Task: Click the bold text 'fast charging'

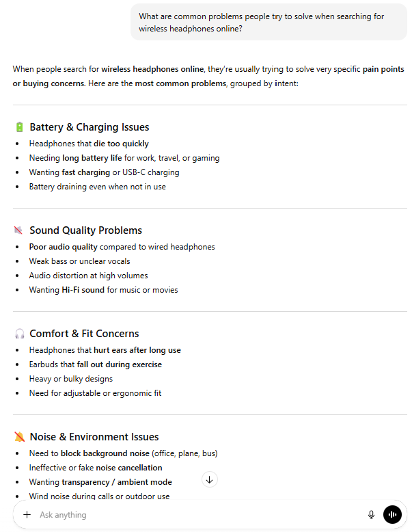Action: 86,172
